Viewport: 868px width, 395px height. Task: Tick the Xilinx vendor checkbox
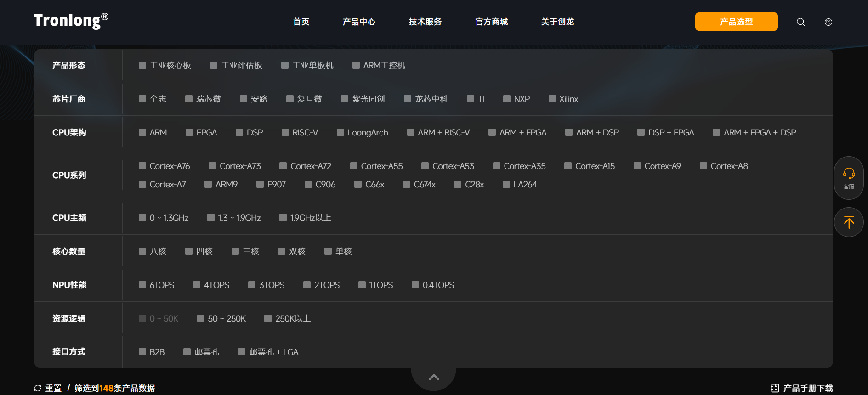(552, 99)
